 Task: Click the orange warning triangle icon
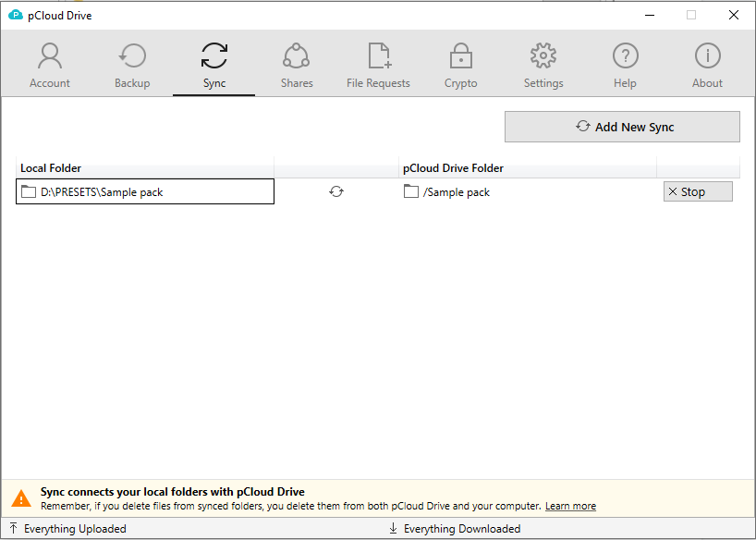(21, 498)
